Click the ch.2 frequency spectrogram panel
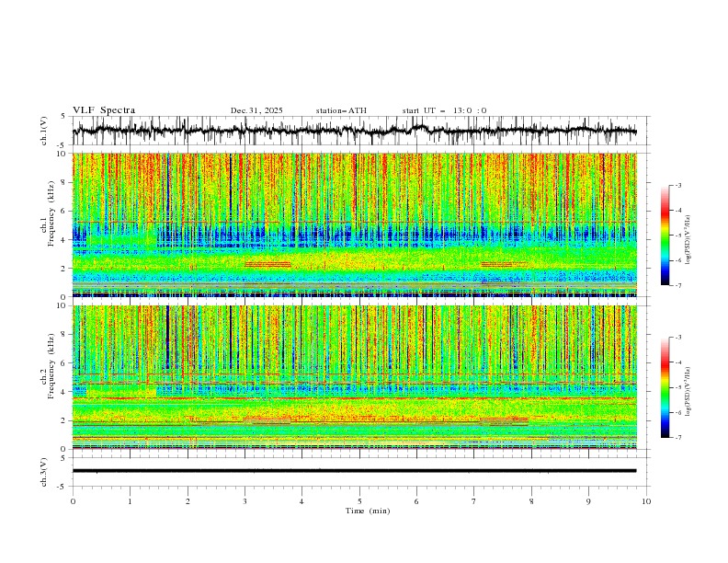The height and width of the screenshot is (563, 728). tap(355, 377)
